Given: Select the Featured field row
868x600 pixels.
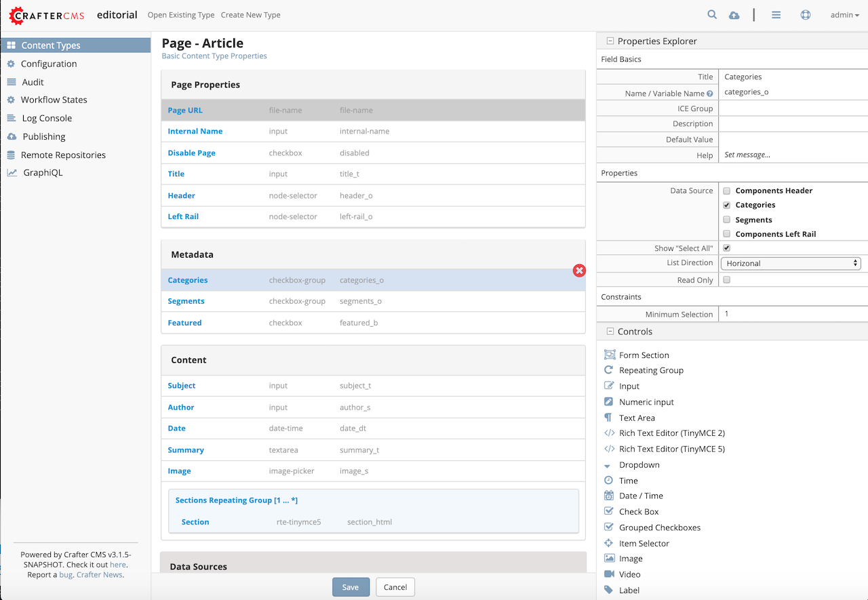Looking at the screenshot, I should [373, 323].
